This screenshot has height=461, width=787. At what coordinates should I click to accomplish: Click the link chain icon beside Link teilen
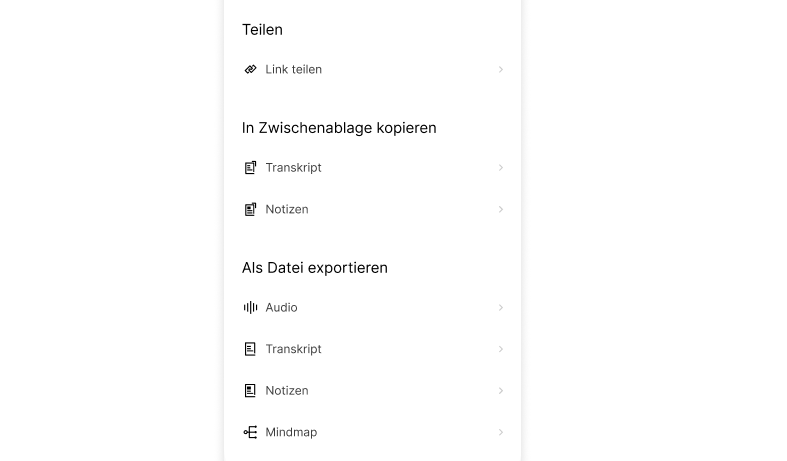[250, 70]
